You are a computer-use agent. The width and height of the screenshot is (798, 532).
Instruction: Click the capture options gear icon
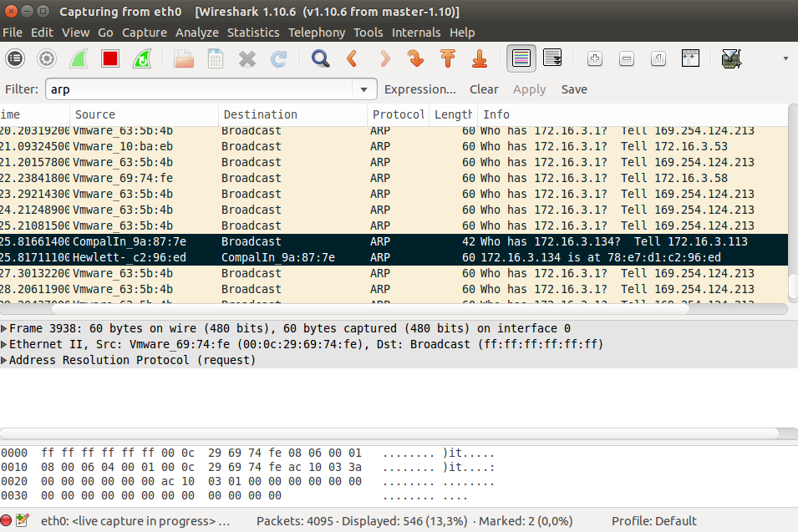(47, 58)
